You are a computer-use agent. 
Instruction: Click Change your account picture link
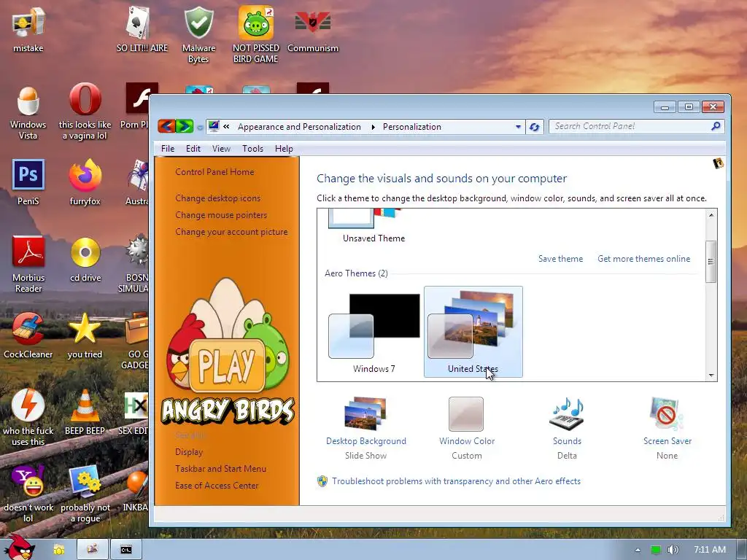click(231, 232)
